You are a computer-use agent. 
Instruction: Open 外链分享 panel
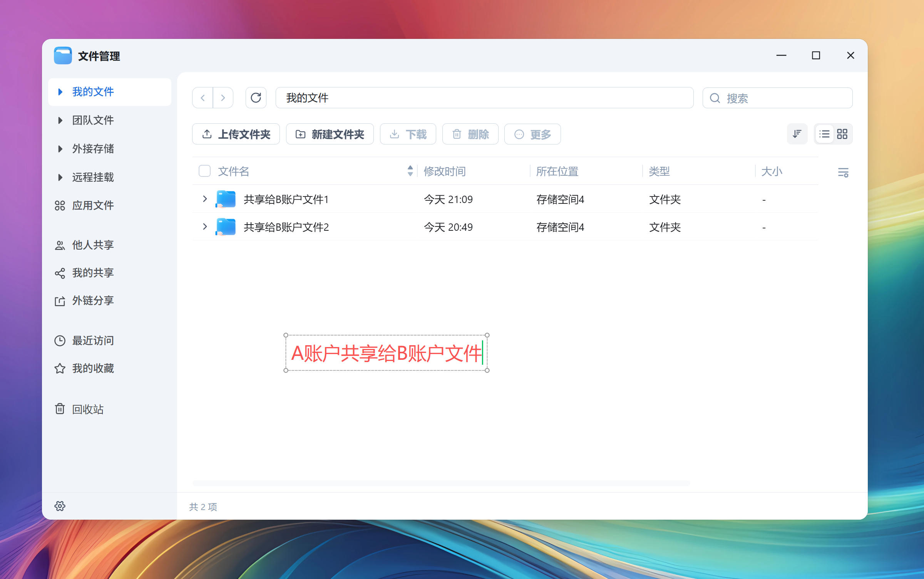(x=92, y=300)
